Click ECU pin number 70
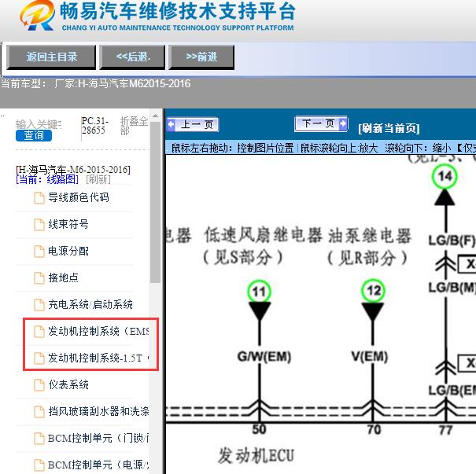This screenshot has height=474, width=476. 374,430
